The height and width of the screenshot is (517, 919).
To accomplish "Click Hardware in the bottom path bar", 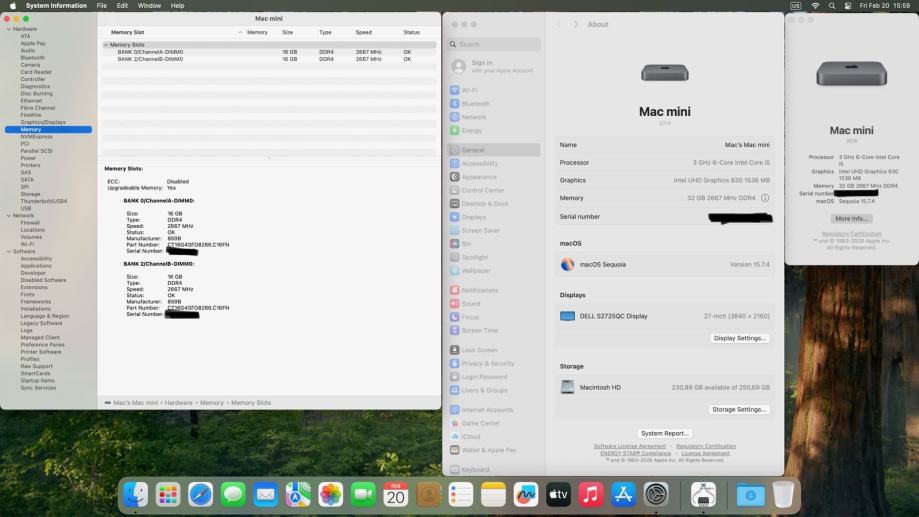I will [178, 403].
